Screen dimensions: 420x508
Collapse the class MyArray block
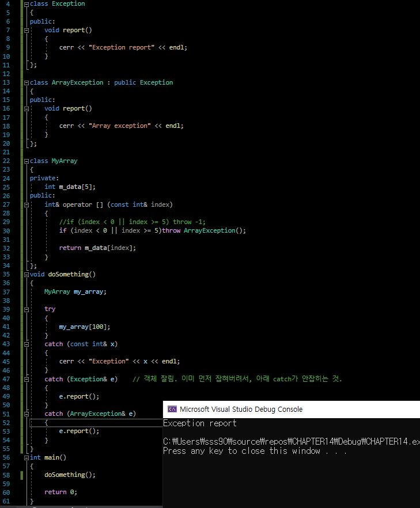(27, 161)
